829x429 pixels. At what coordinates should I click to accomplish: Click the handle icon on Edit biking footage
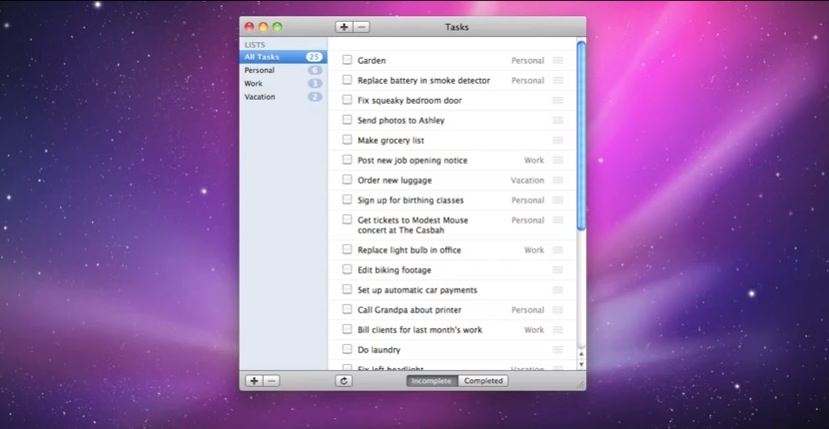click(558, 270)
